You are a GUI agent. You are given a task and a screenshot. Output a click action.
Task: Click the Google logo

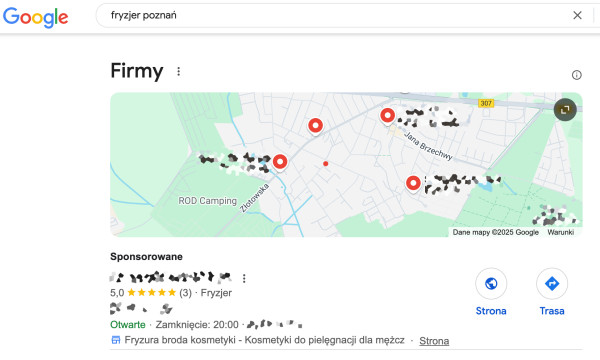[x=36, y=17]
